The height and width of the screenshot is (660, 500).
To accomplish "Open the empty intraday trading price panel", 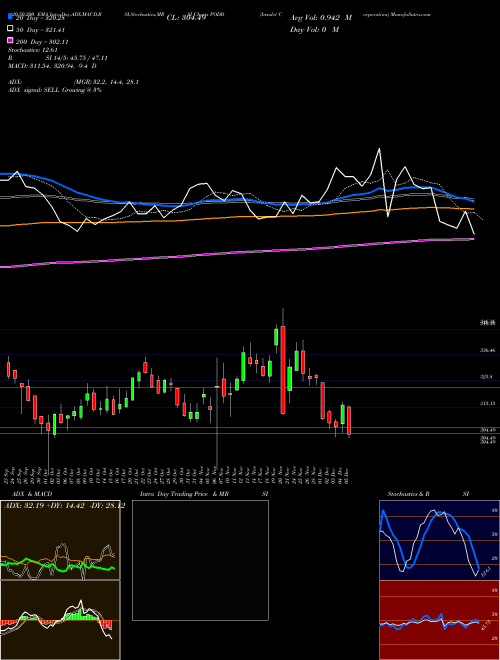I will coord(200,560).
